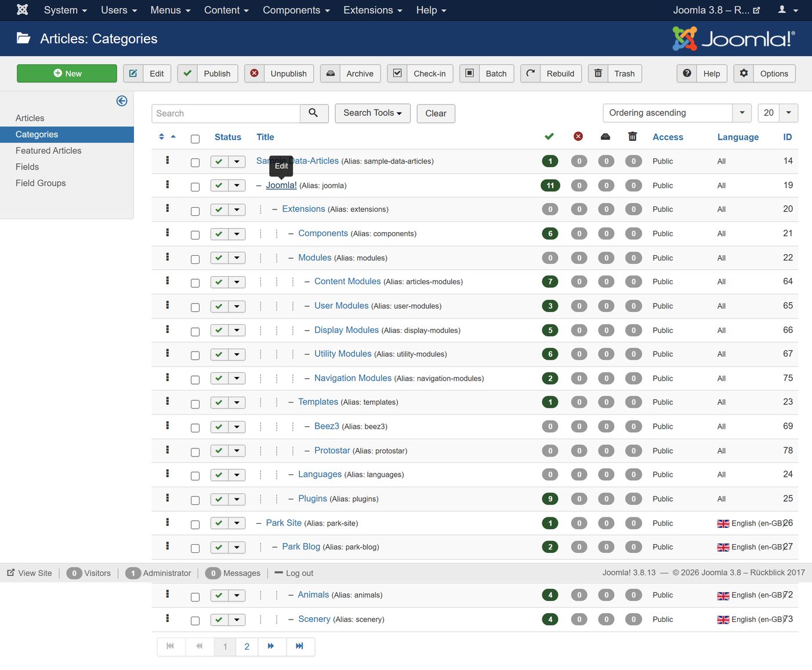Collapse sidebar with the arrow circle icon
The image size is (812, 670).
tap(122, 101)
